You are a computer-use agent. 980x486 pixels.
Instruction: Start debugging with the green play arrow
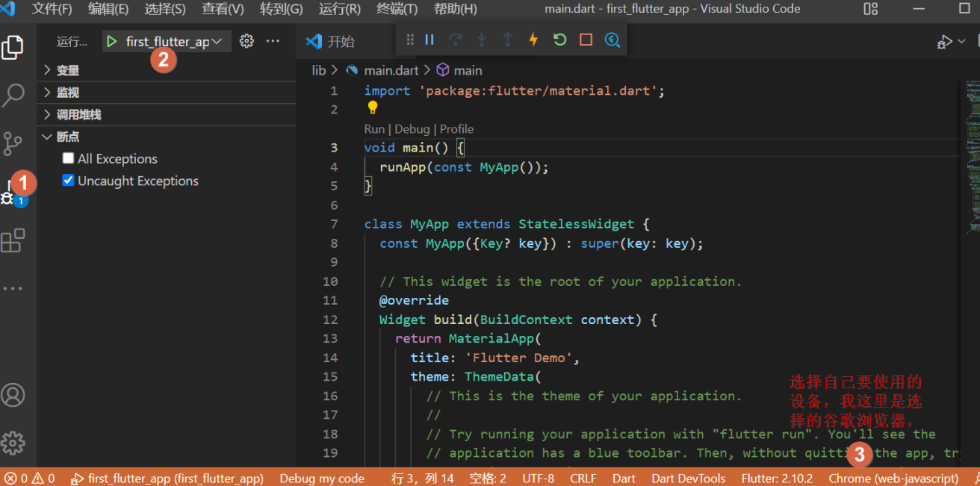(x=112, y=42)
